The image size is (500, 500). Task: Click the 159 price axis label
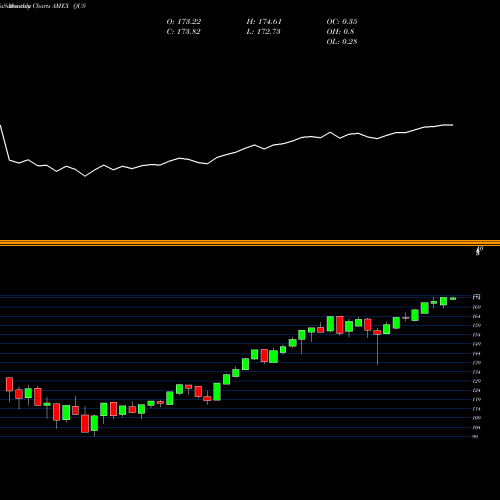(x=477, y=325)
